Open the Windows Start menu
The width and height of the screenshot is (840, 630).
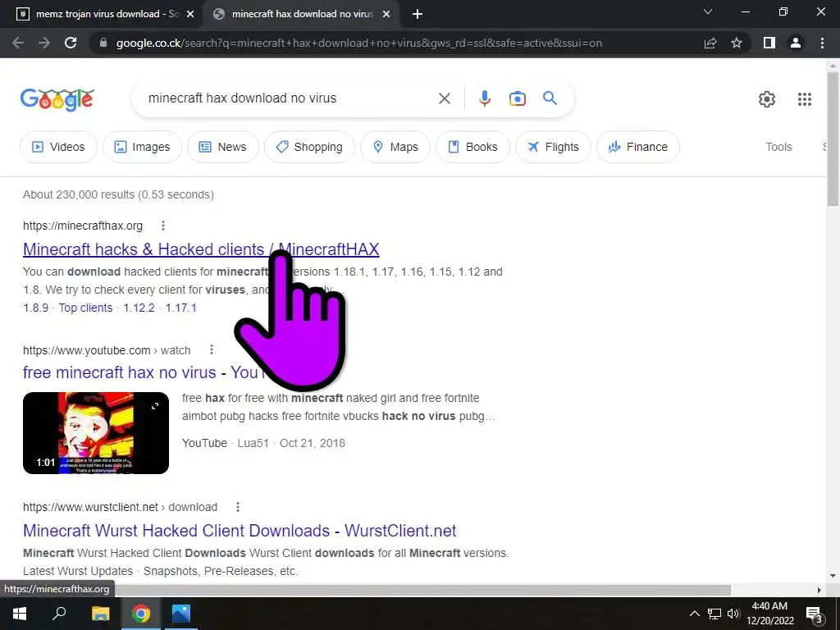click(20, 614)
